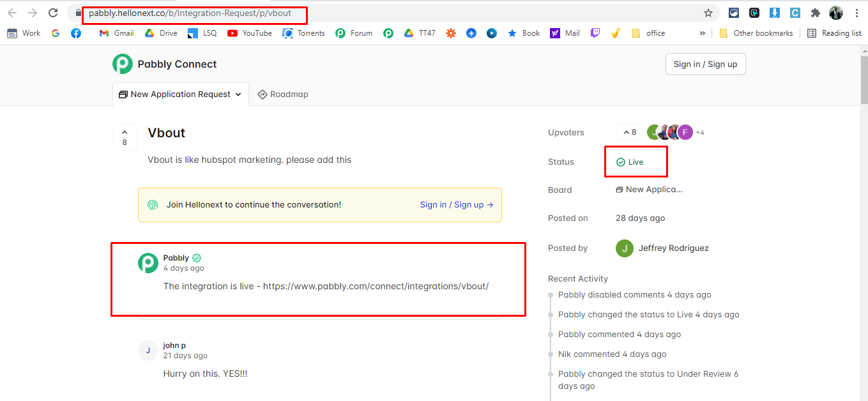Screen dimensions: 868x401
Task: Open the Twitch bookmark icon
Action: [595, 33]
